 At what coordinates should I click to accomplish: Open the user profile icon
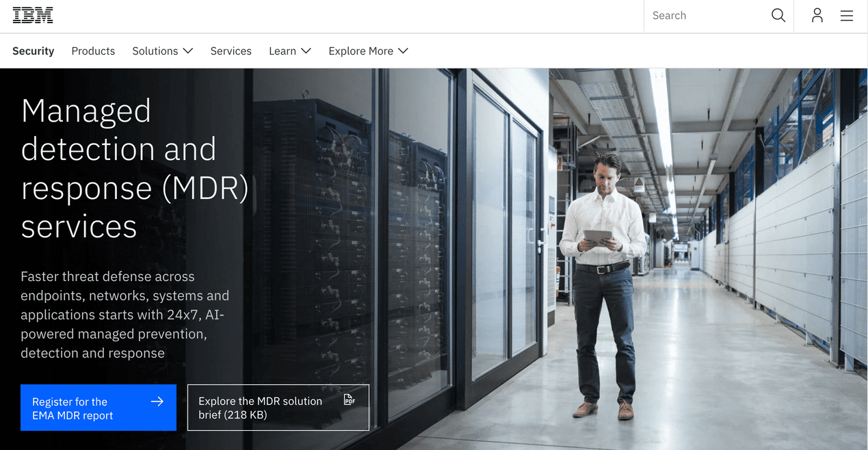[x=817, y=14]
